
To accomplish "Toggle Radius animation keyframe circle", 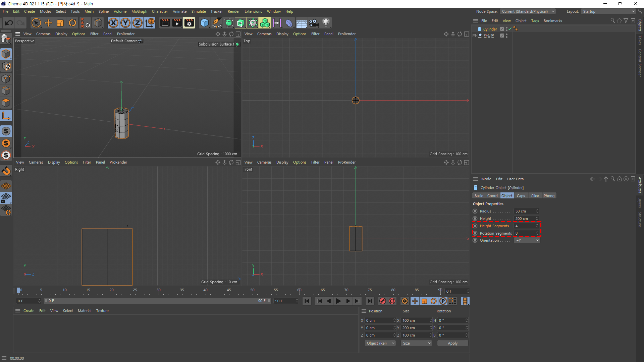I will pos(475,211).
